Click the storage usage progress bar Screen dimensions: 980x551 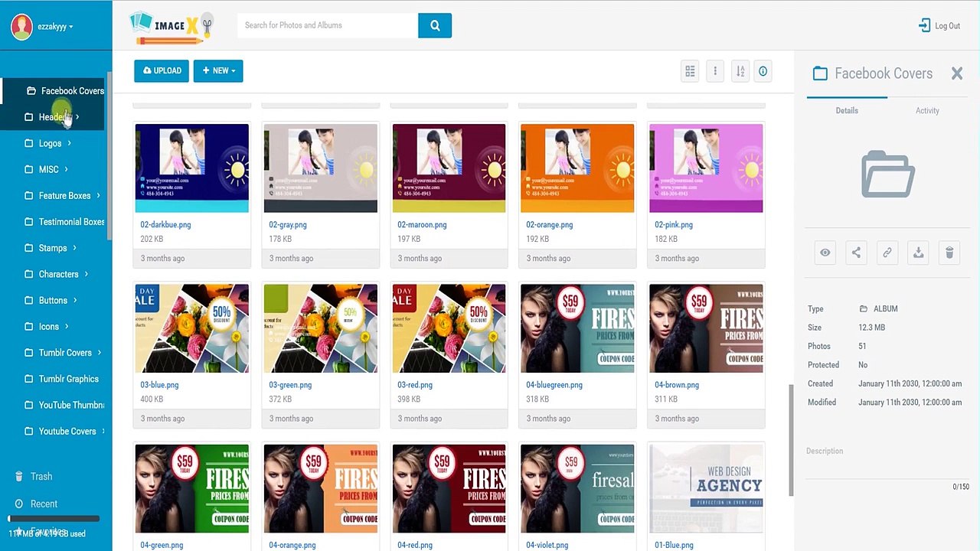(54, 519)
